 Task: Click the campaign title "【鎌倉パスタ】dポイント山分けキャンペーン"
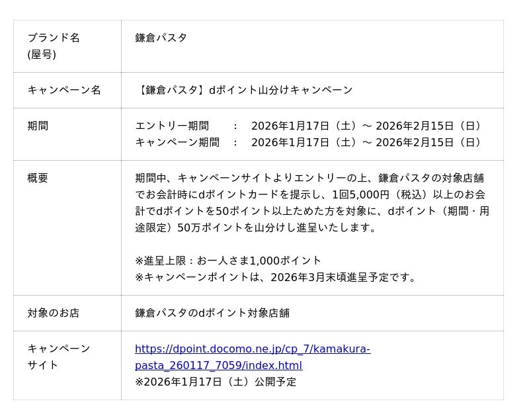pos(244,90)
